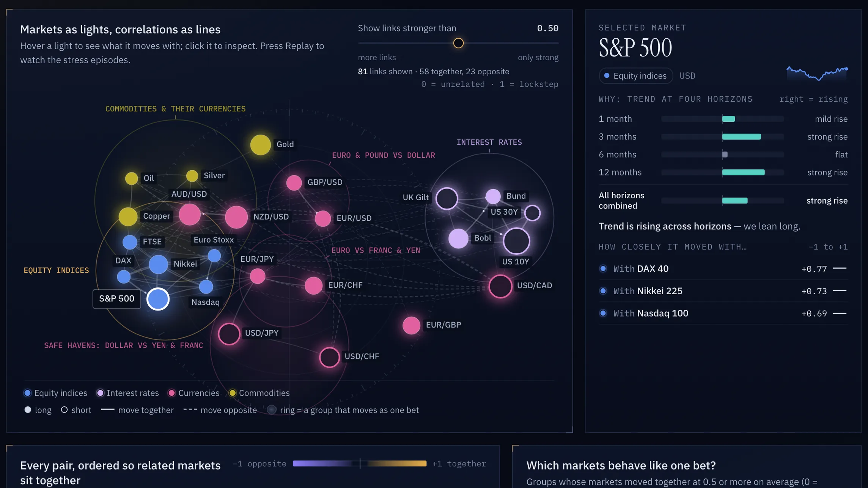Viewport: 868px width, 488px height.
Task: Click the 'COMMODITIES & THEIR CURRENCIES' group label
Action: tap(175, 109)
